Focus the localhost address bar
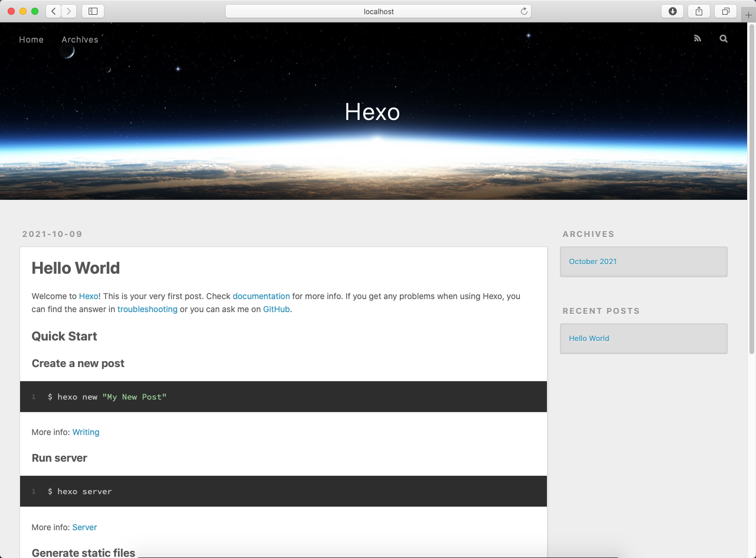756x558 pixels. point(378,11)
